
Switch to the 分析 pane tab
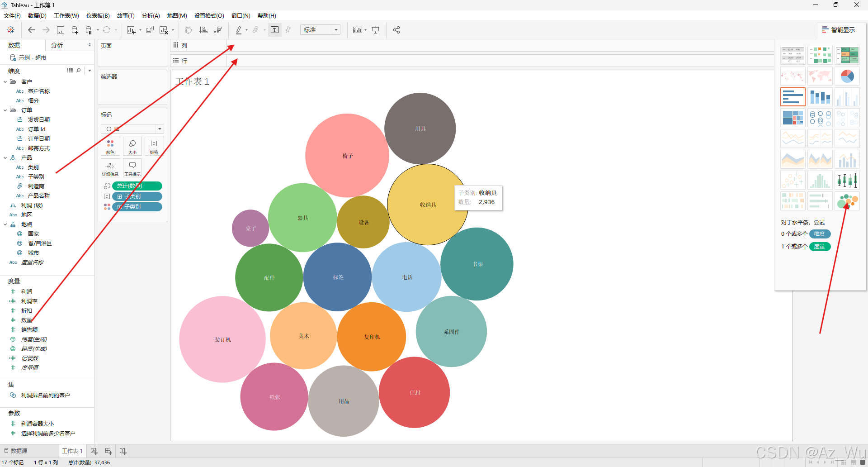tap(57, 45)
